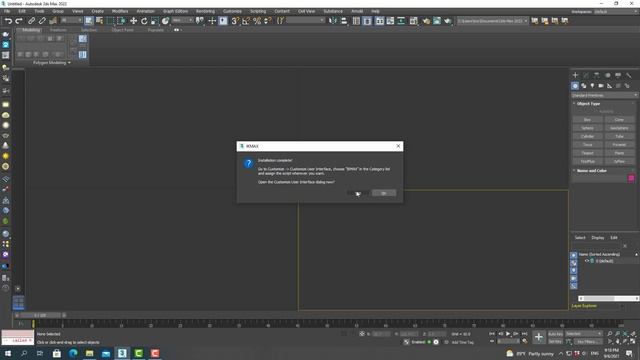Open the Rendering menu
The width and height of the screenshot is (640, 360).
point(205,11)
